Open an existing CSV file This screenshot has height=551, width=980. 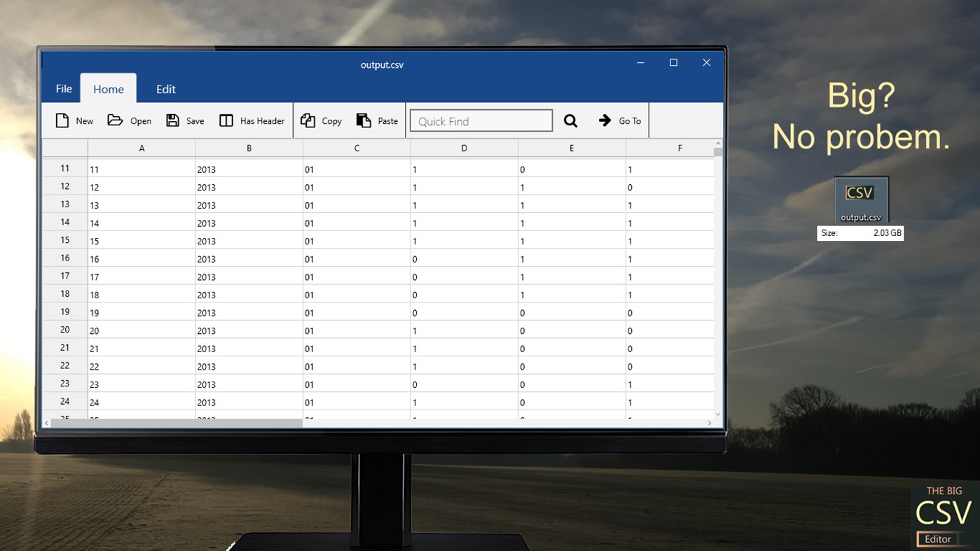pos(129,120)
